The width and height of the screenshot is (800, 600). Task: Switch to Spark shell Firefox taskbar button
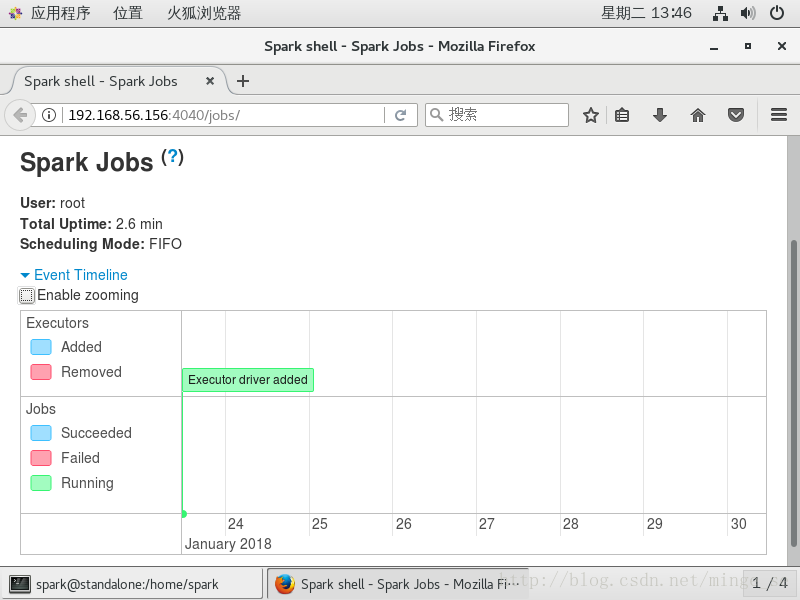click(398, 584)
